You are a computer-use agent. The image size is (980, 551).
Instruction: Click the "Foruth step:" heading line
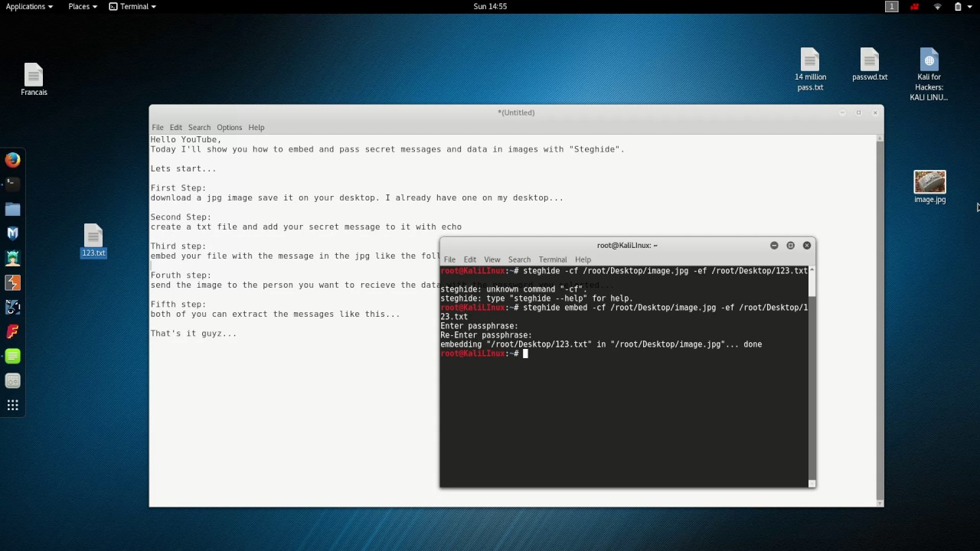point(181,275)
